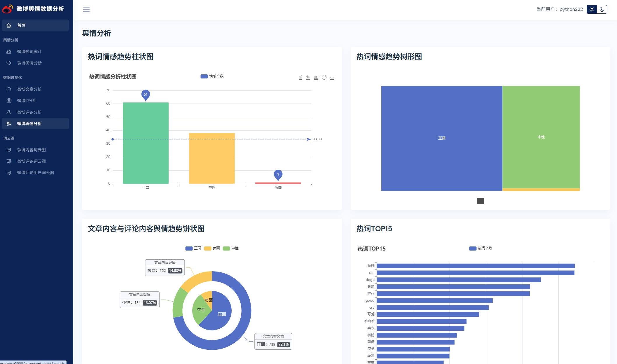This screenshot has width=617, height=364.
Task: Switch to light theme sun icon
Action: tap(592, 9)
